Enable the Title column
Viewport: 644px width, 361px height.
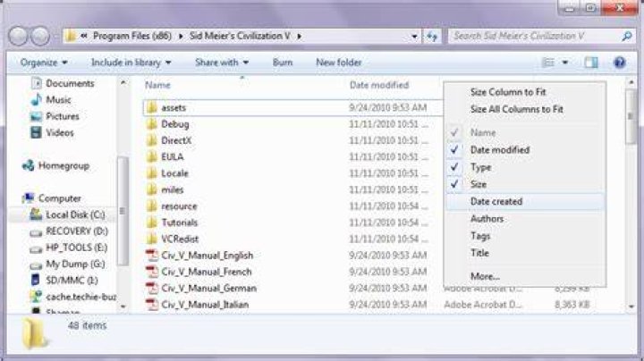coord(525,253)
